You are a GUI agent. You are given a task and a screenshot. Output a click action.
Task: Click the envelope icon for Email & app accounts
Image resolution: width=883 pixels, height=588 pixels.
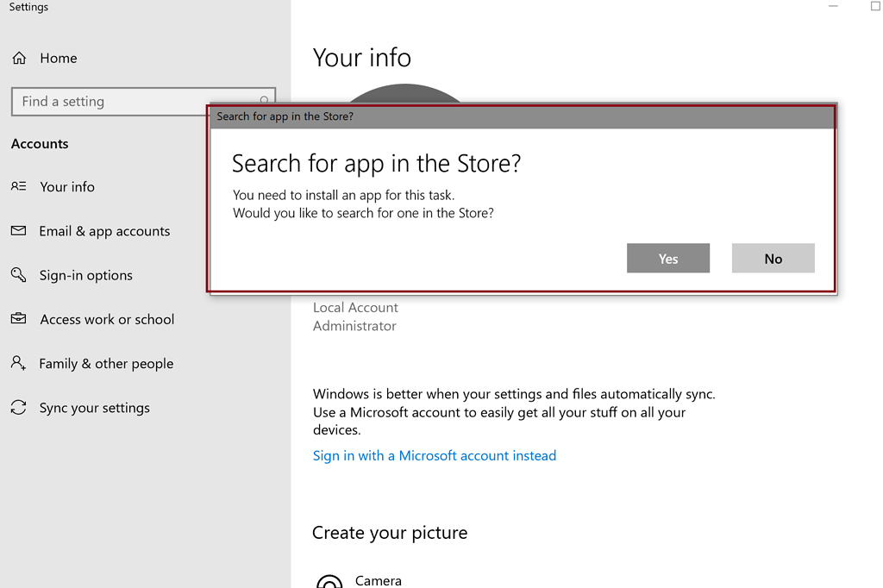pyautogui.click(x=19, y=231)
